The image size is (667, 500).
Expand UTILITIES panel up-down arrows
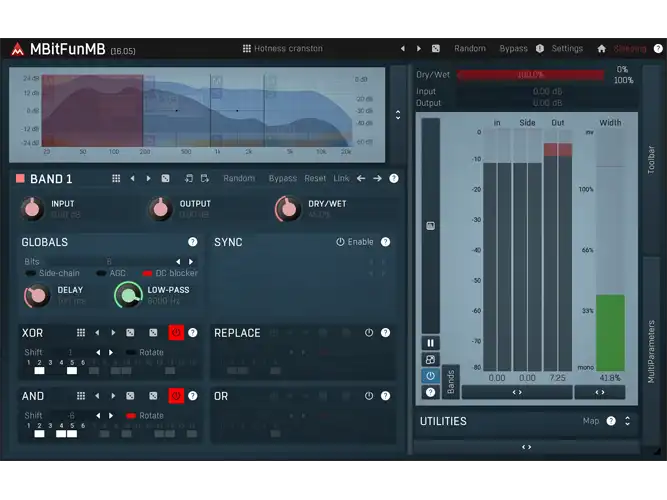[x=627, y=421]
